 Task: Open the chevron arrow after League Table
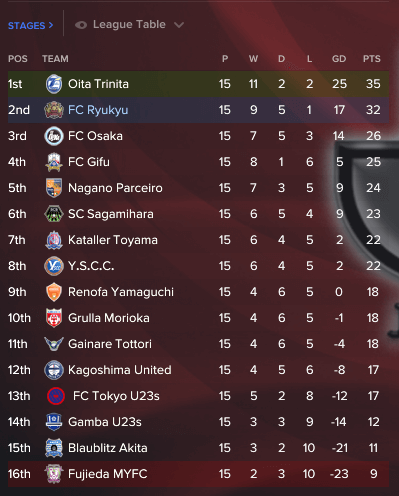tap(179, 25)
